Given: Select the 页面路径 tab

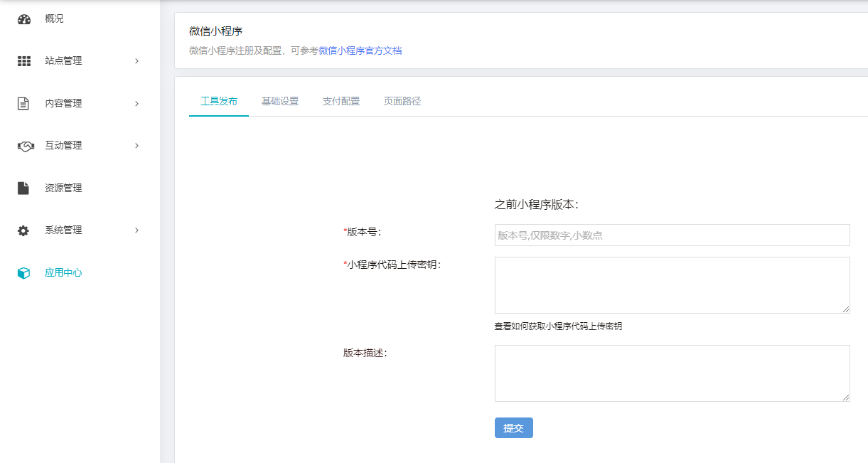Looking at the screenshot, I should click(402, 101).
